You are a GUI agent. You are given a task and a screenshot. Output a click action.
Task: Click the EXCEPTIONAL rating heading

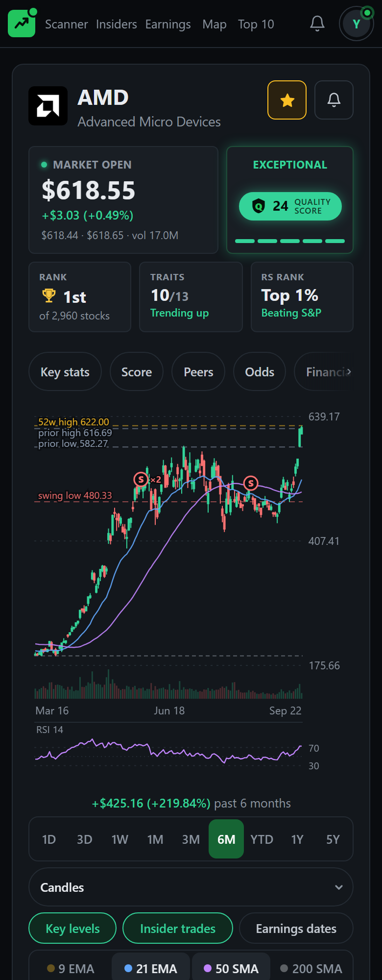pyautogui.click(x=290, y=165)
